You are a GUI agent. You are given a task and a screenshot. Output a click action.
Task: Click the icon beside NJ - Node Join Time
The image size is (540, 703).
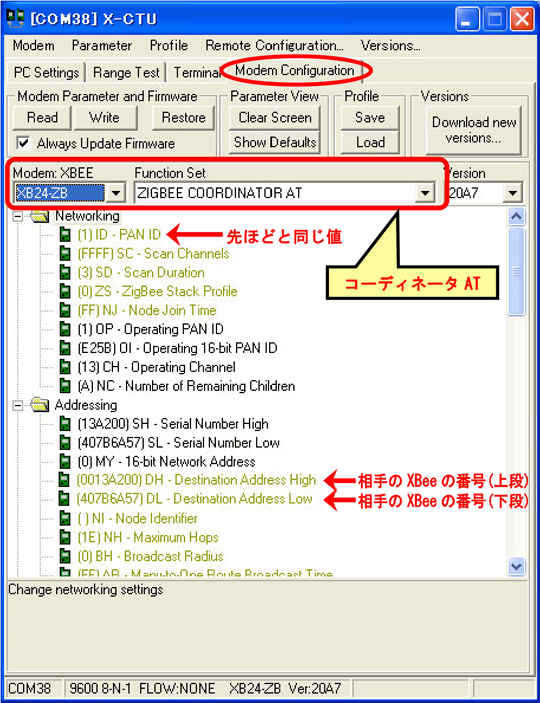point(65,310)
